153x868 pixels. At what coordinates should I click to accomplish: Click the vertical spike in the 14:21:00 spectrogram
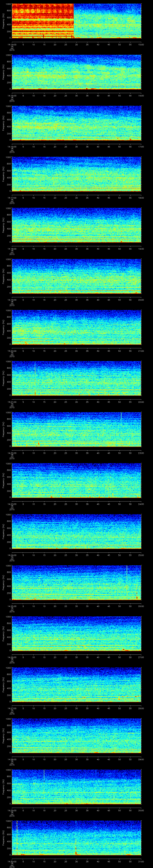pyautogui.click(x=35, y=378)
